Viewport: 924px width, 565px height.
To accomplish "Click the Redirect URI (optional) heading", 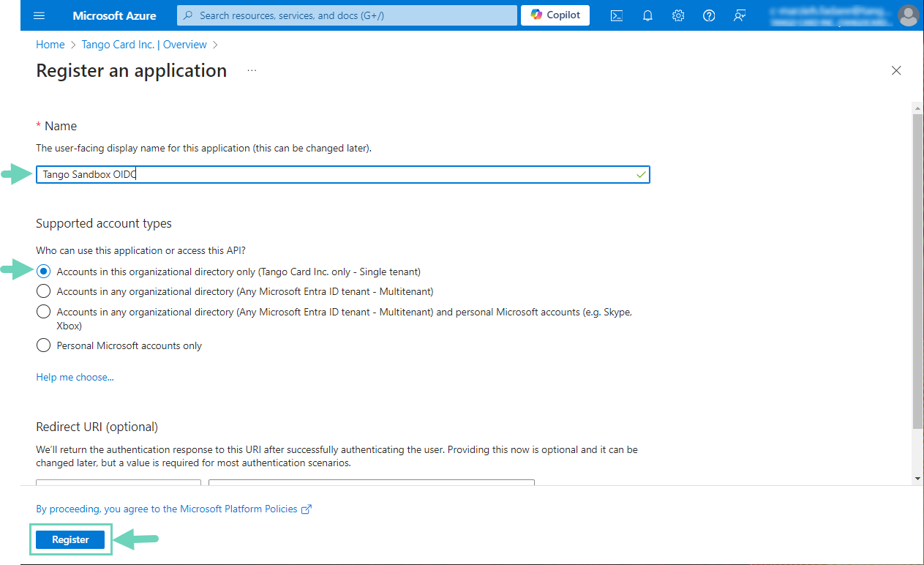I will pos(97,427).
